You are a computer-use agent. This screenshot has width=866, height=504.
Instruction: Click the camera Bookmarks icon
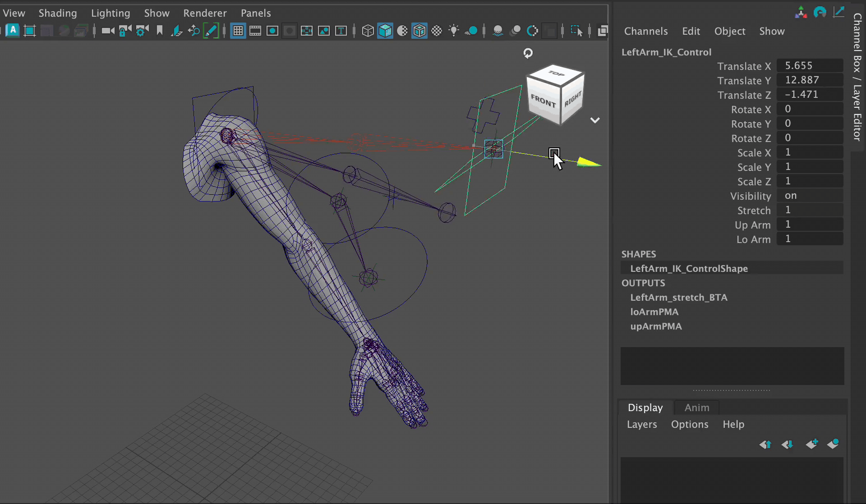159,31
